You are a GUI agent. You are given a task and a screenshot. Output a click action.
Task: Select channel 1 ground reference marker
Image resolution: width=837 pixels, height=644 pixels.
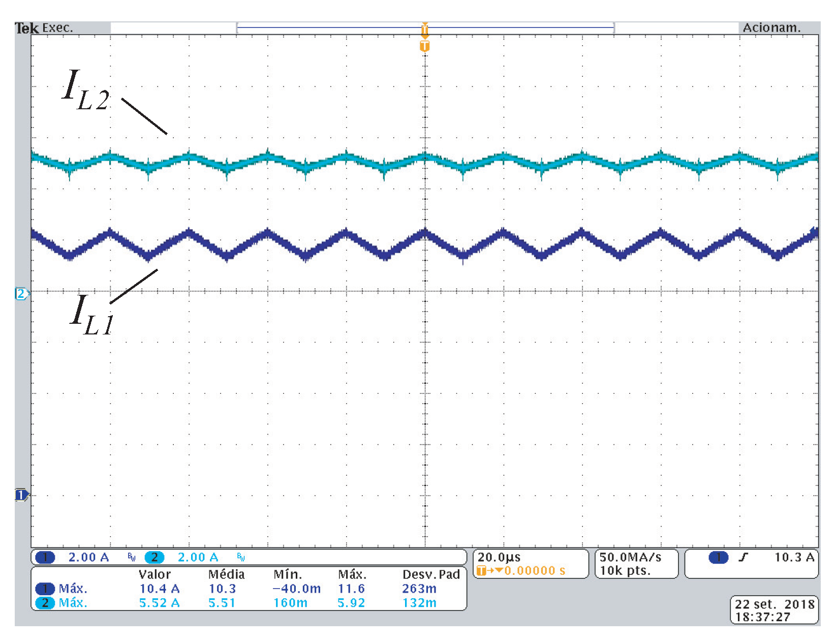(21, 495)
